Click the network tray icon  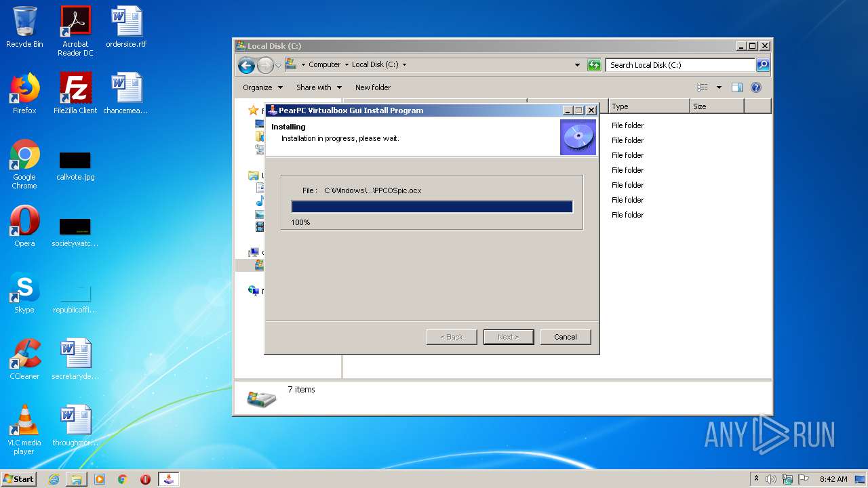788,479
